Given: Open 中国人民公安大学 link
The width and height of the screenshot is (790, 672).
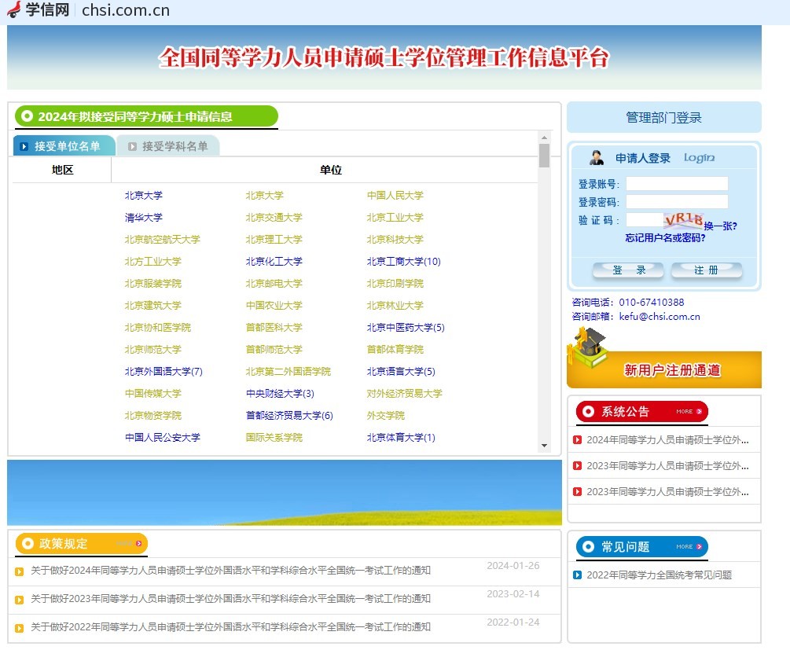Looking at the screenshot, I should point(162,437).
